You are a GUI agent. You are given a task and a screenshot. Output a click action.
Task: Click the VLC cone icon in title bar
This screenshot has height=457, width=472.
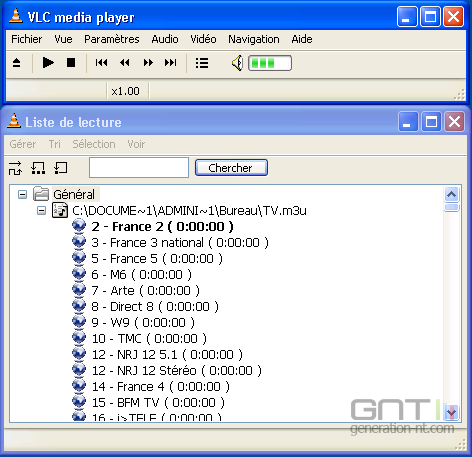click(15, 16)
